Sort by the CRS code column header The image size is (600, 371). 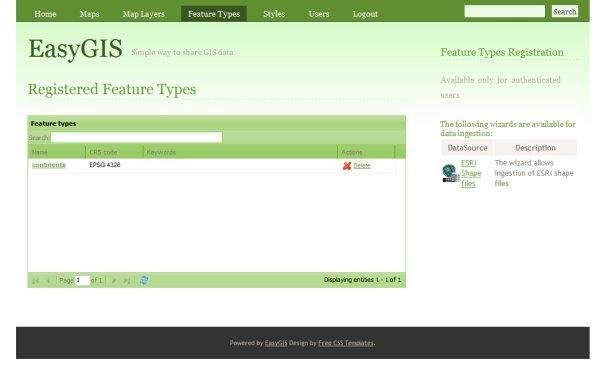(x=114, y=152)
